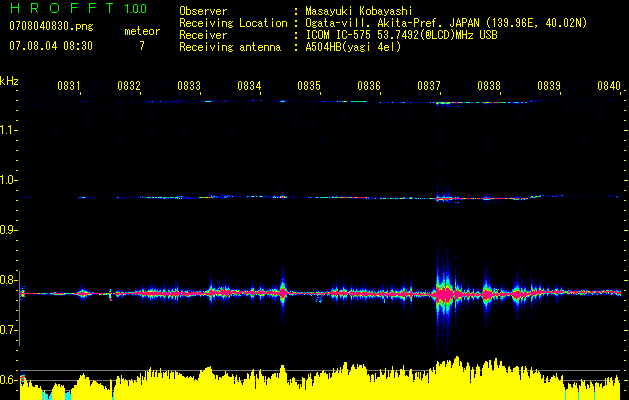Click the 0834 time marker

249,85
